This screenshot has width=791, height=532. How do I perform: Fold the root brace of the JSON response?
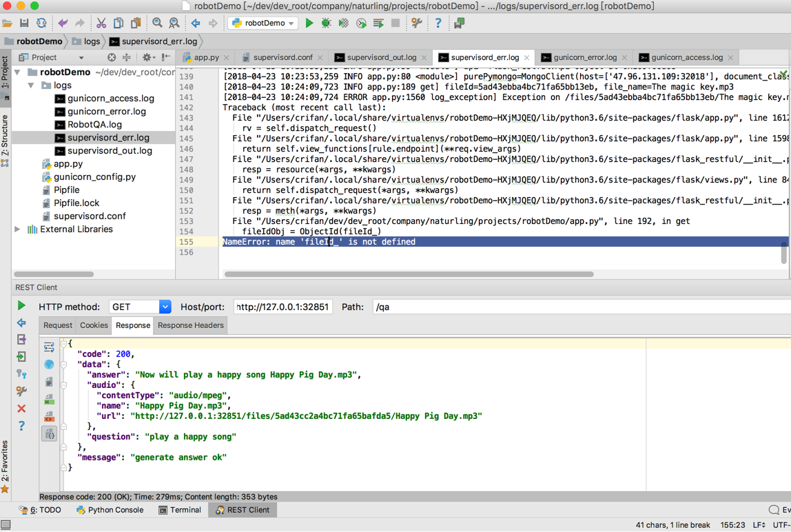[63, 344]
